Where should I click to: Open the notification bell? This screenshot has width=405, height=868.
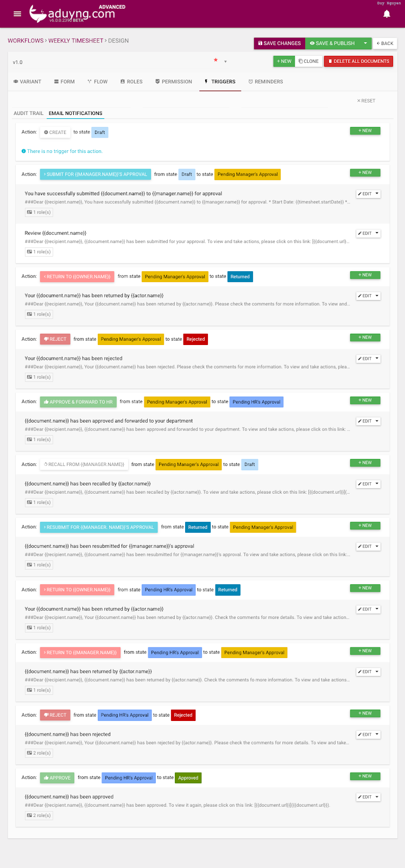(x=387, y=13)
